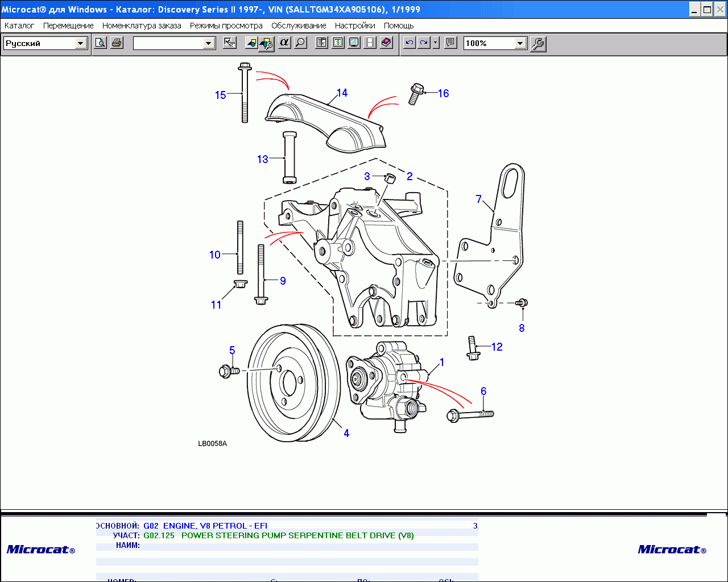728x582 pixels.
Task: Click the slotted mounting bracket plate drawing
Action: coord(490,236)
